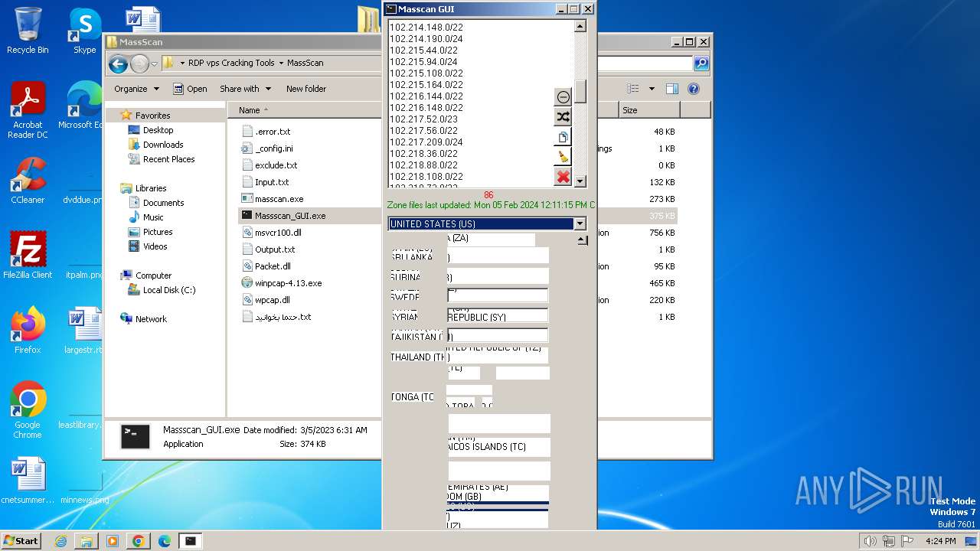The image size is (980, 551).
Task: Sort files by Size column header
Action: (649, 110)
